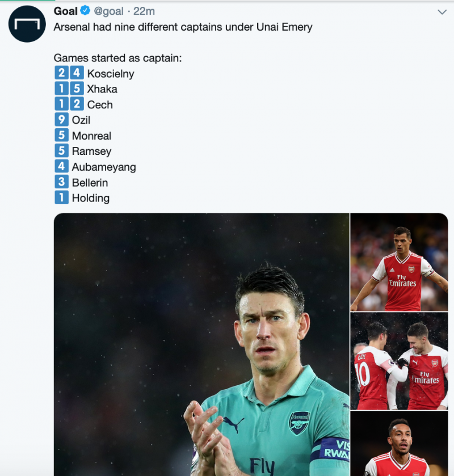454x476 pixels.
Task: Open the tweet options chevron menu
Action: pos(442,12)
